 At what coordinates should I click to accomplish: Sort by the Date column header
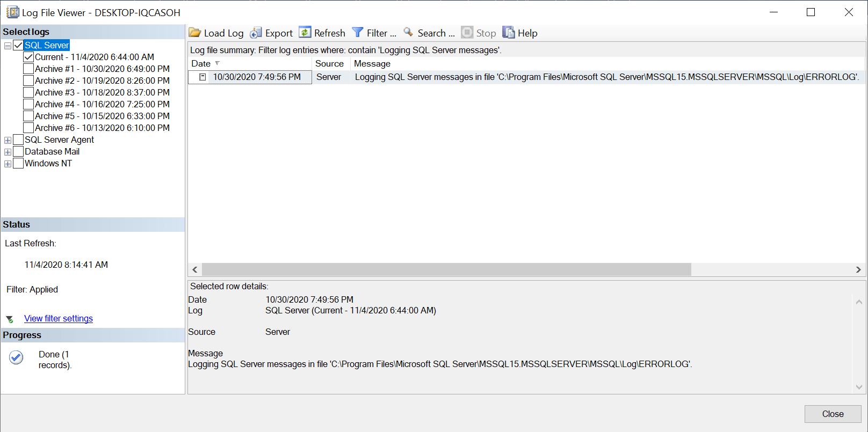250,63
